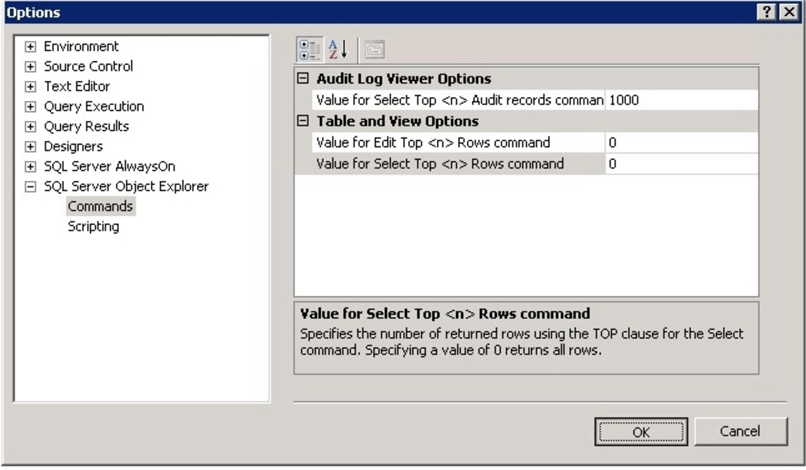
Task: Edit the Select Top Rows value field
Action: [x=682, y=164]
